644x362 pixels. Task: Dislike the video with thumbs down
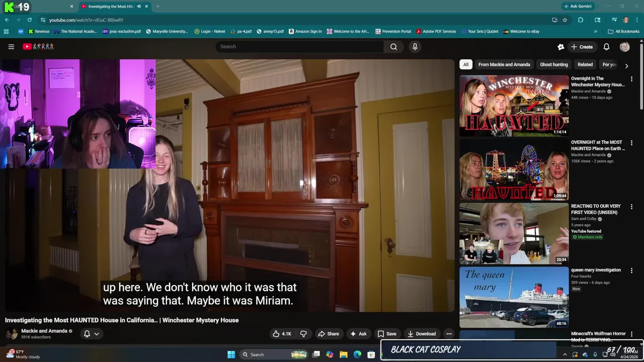click(303, 334)
